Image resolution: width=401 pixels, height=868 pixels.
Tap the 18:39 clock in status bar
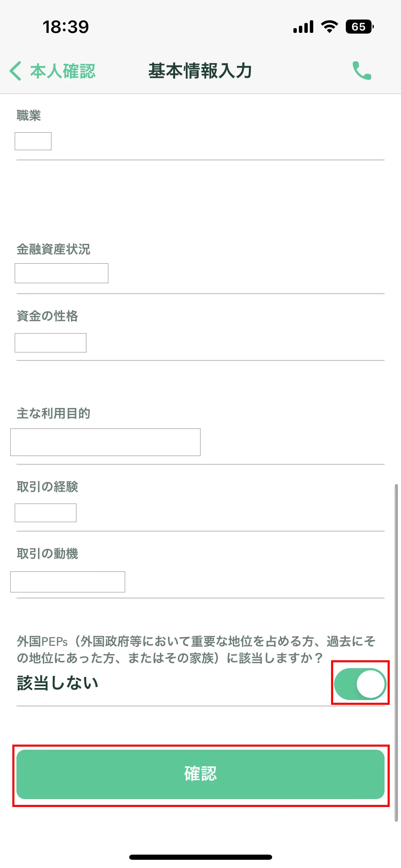[66, 27]
